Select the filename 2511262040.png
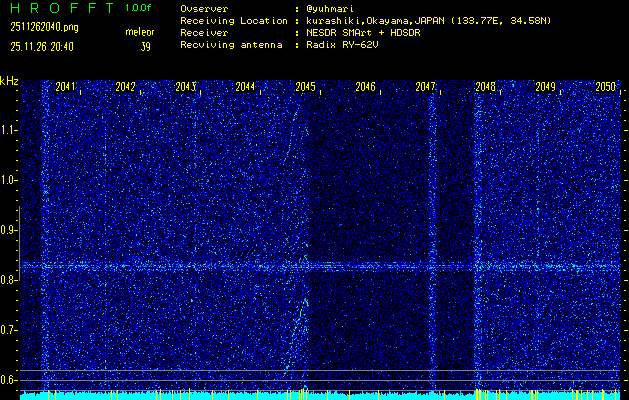Screen dimensions: 629x400 click(x=44, y=27)
